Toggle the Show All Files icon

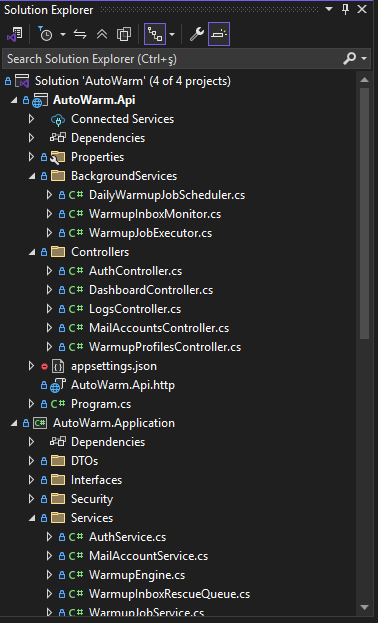pyautogui.click(x=124, y=35)
